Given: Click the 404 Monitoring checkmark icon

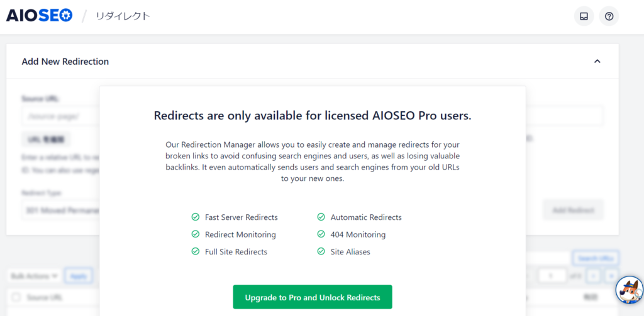Looking at the screenshot, I should (x=321, y=234).
